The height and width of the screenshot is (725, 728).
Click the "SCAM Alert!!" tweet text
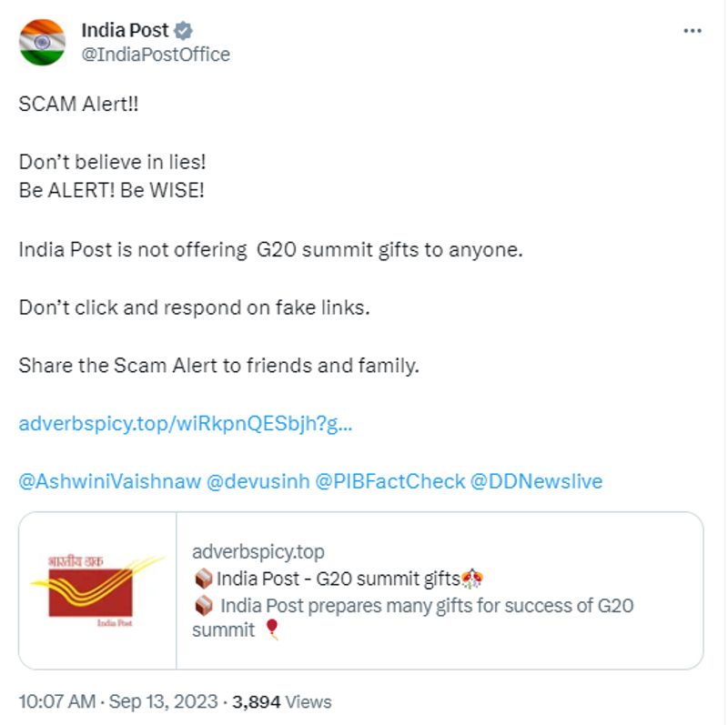[x=79, y=105]
